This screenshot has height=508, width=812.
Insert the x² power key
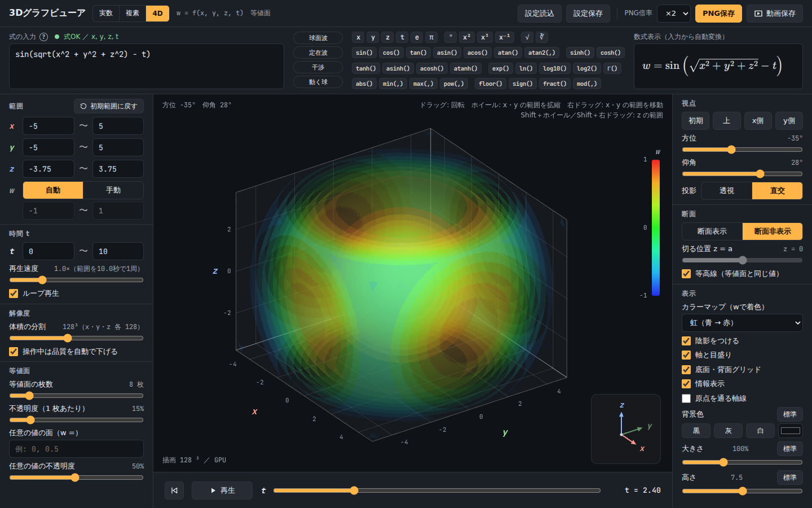466,37
